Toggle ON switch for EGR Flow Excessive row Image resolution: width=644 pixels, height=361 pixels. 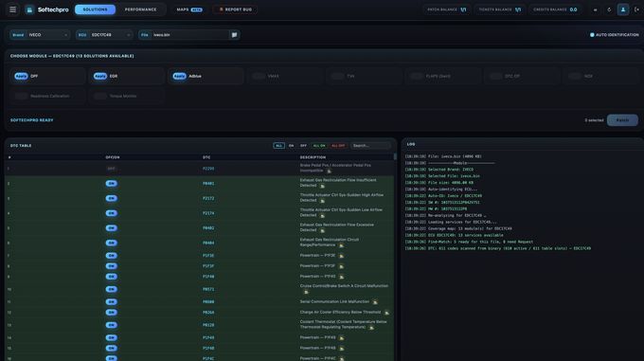[x=111, y=228]
